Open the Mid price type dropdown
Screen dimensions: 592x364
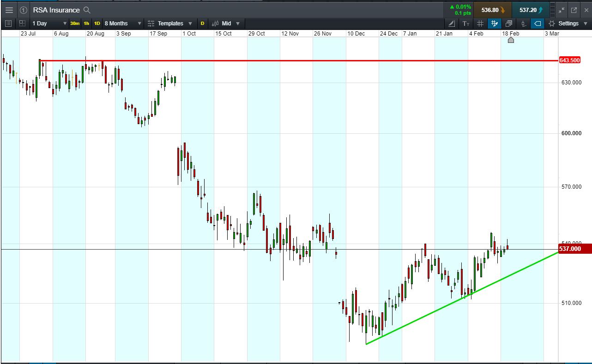point(226,23)
